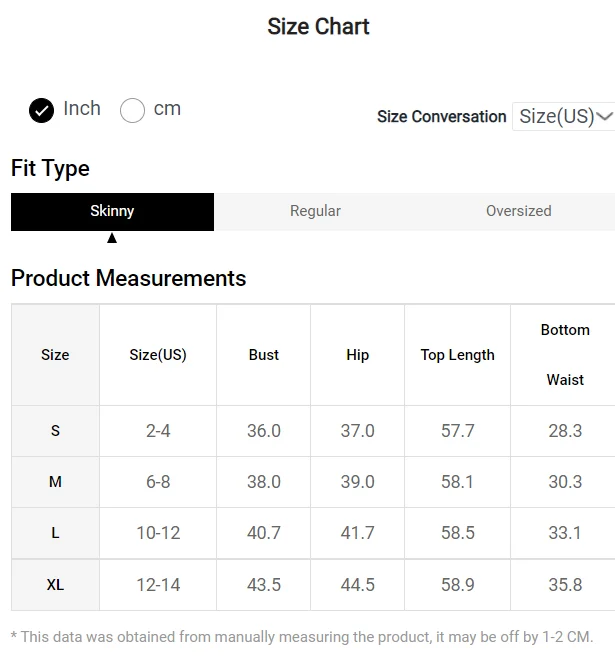Click the black triangle marker under Skinny
The image size is (615, 658).
click(112, 238)
